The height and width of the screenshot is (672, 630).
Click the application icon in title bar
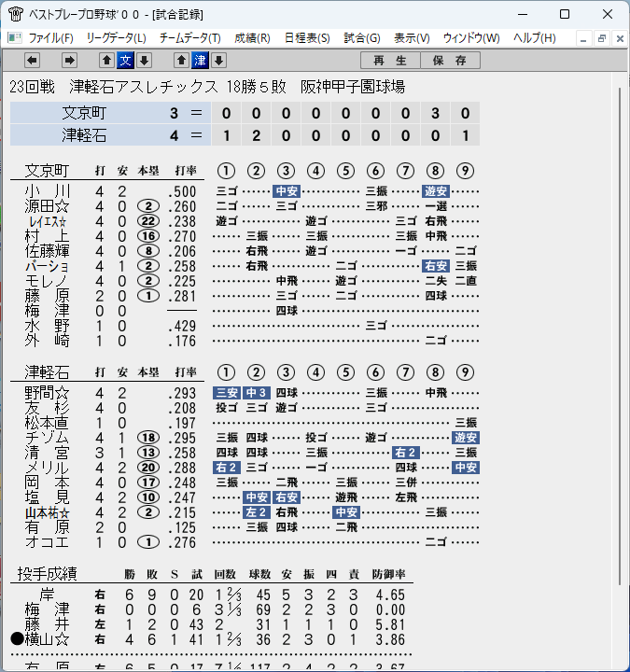pos(16,14)
